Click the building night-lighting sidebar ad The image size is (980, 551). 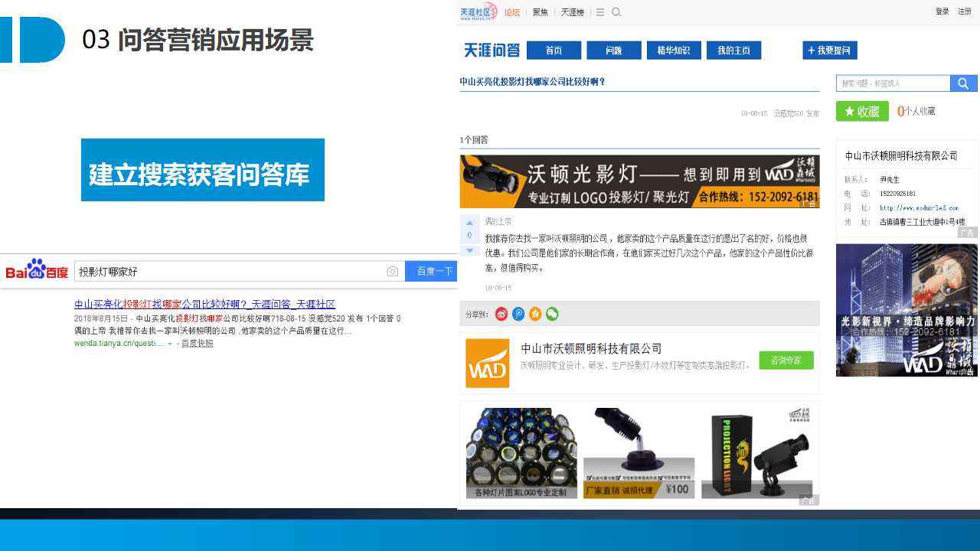(x=906, y=310)
